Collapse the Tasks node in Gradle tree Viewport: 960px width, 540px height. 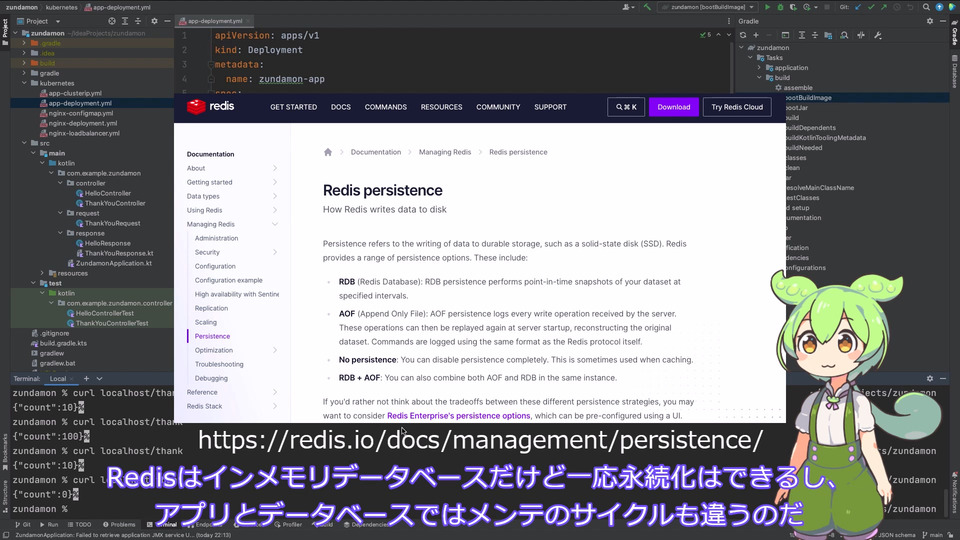point(751,58)
